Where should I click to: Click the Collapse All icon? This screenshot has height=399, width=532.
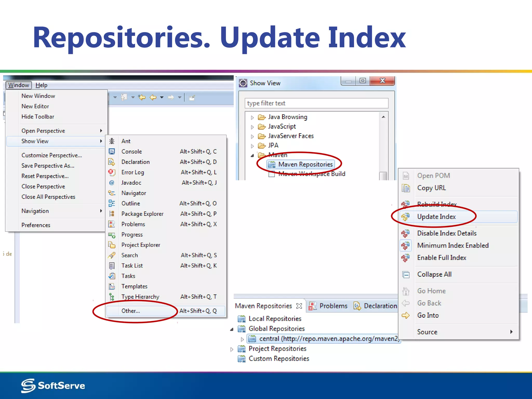(x=406, y=275)
